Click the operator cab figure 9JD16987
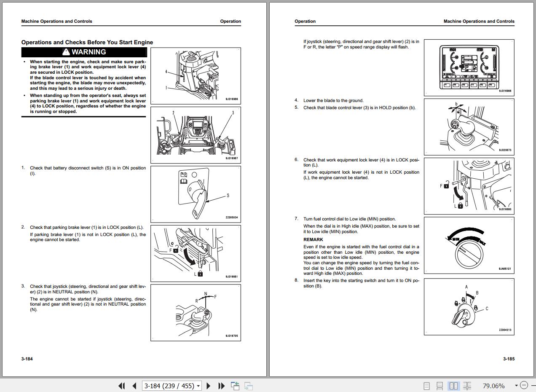536x392 pixels. coord(196,135)
